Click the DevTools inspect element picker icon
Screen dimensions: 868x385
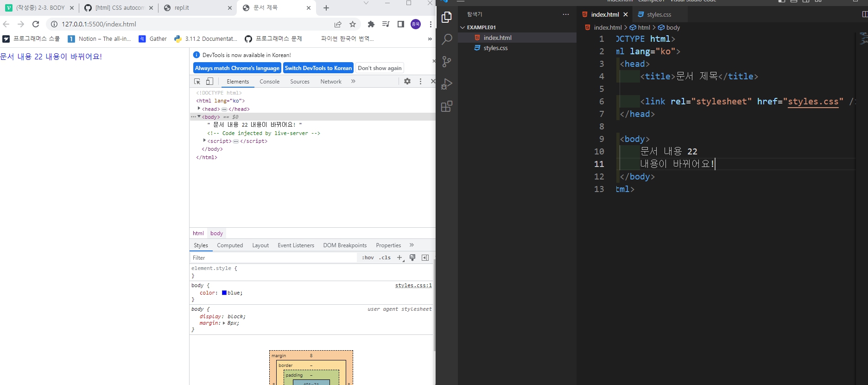(197, 81)
